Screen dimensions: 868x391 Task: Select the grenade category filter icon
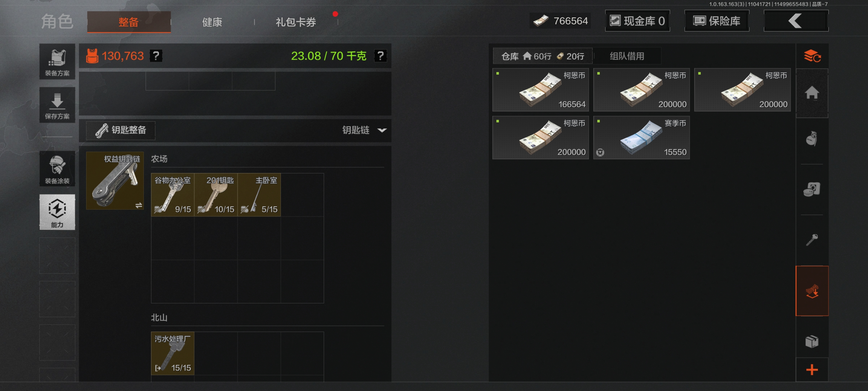[812, 139]
